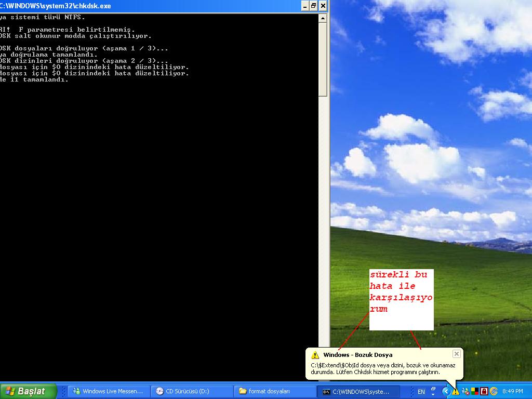Click the warning icon in the Bozuk Dosya balloon
This screenshot has height=399, width=532.
[x=314, y=354]
